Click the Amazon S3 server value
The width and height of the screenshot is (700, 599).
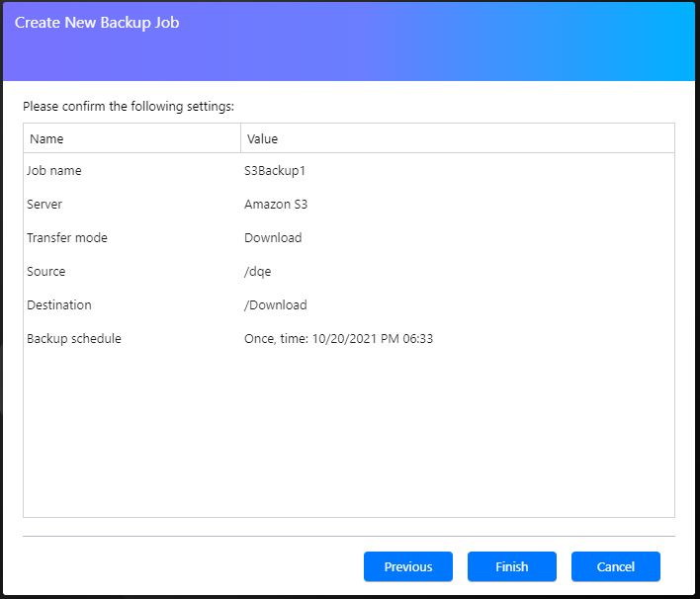(x=277, y=205)
